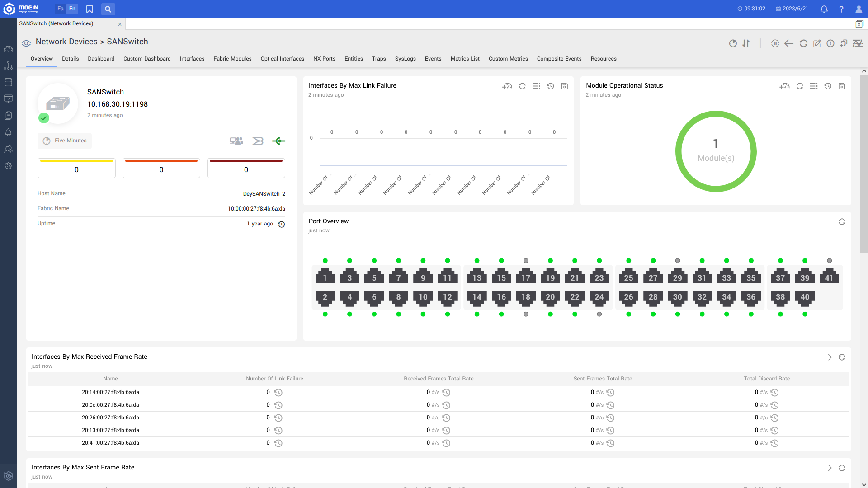Click the alert info icon in device toolbar
This screenshot has width=868, height=488.
(830, 43)
